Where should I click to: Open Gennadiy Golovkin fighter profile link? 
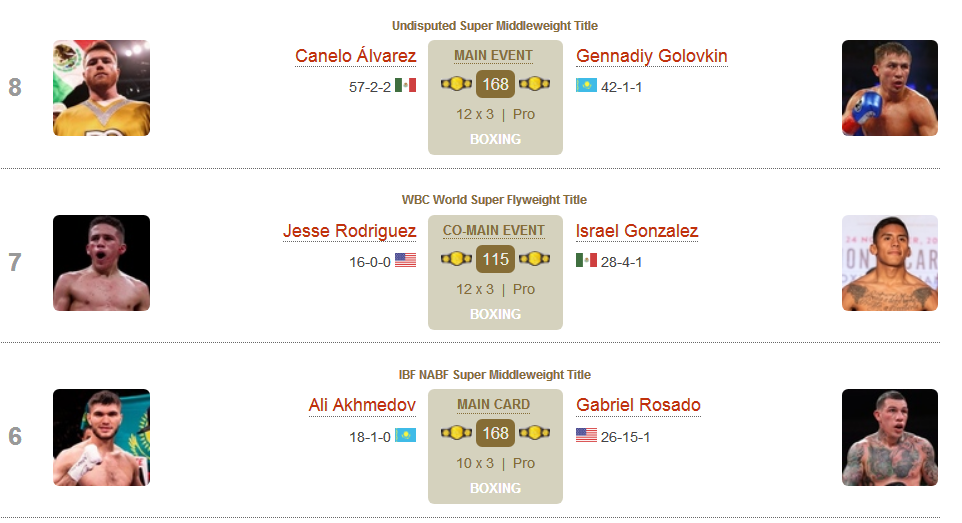pos(652,56)
